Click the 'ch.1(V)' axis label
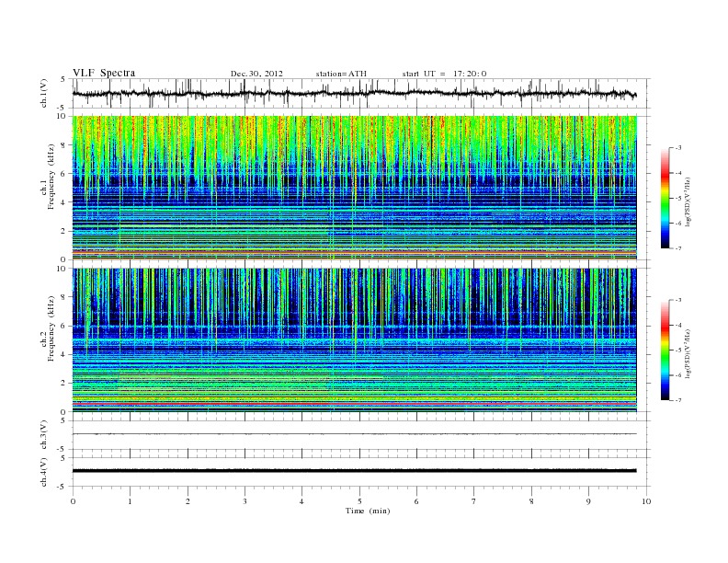The height and width of the screenshot is (563, 728). (x=44, y=95)
